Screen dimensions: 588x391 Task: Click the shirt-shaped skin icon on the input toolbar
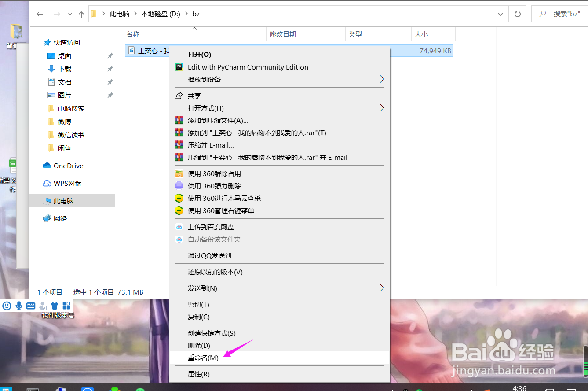54,306
